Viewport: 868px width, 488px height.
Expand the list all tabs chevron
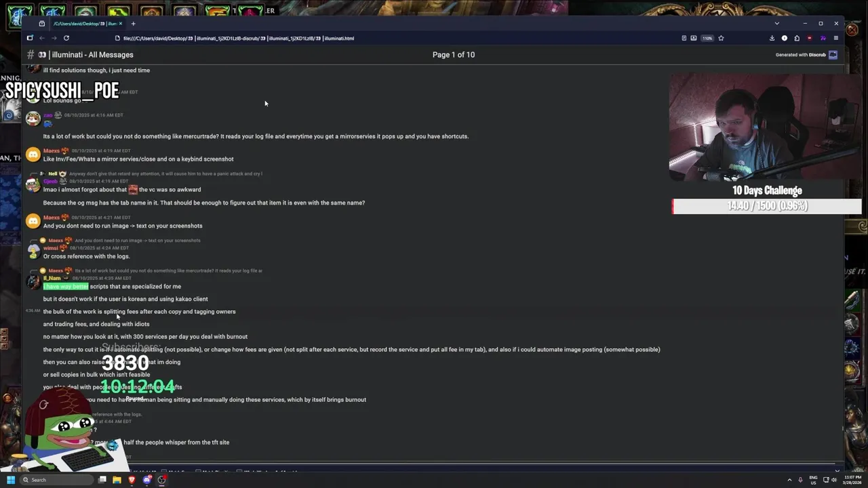pyautogui.click(x=776, y=24)
